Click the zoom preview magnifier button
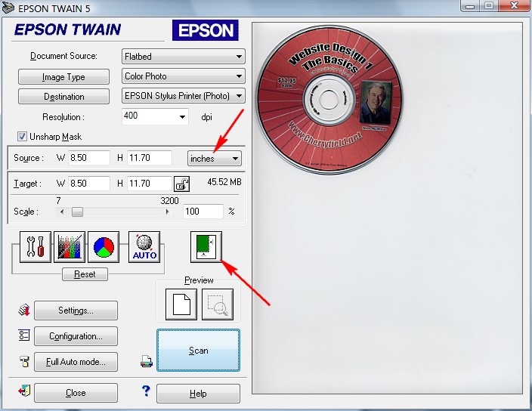532x411 pixels. point(218,304)
